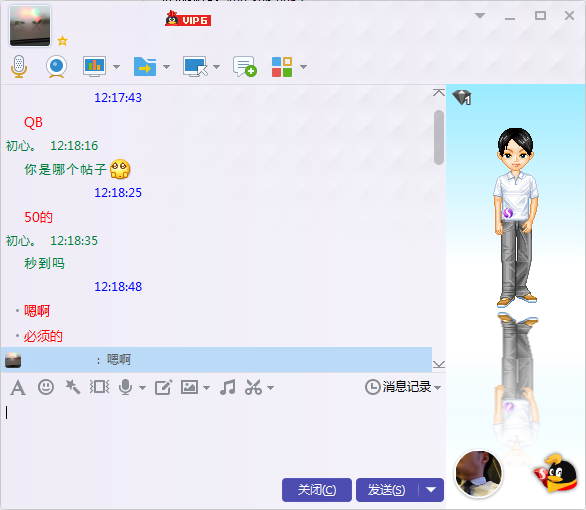Expand the send picture dropdown arrow

206,388
